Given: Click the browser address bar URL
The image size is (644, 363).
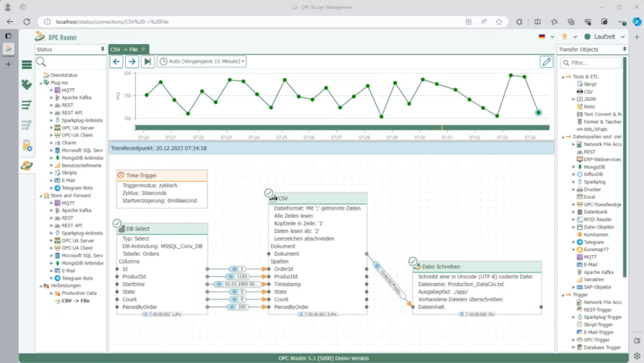Looking at the screenshot, I should pos(112,22).
